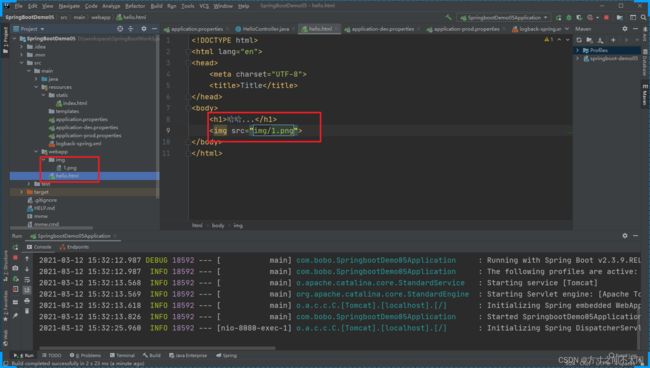Click the locate file target icon in Project panel

pyautogui.click(x=120, y=29)
